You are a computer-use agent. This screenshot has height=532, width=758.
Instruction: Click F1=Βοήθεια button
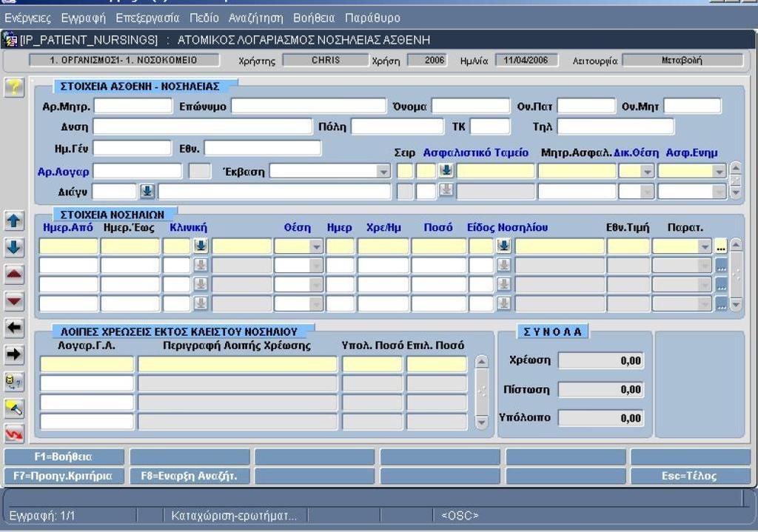(64, 457)
